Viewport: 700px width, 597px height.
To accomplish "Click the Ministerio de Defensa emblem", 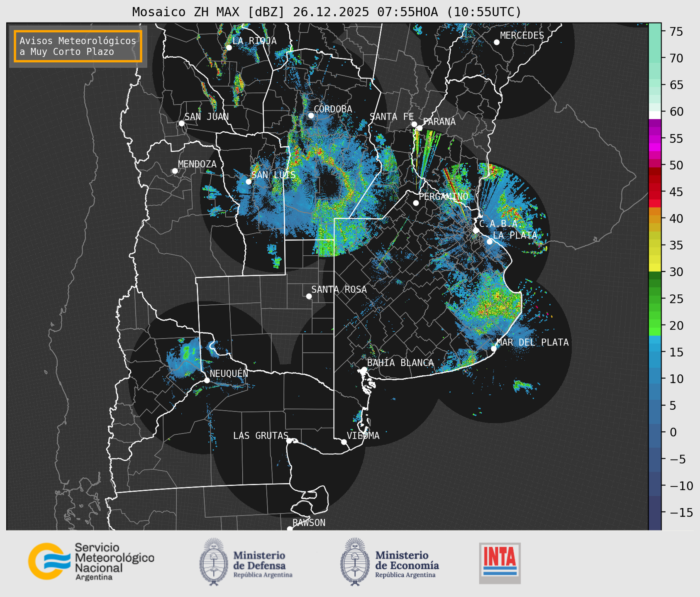I will click(x=214, y=562).
